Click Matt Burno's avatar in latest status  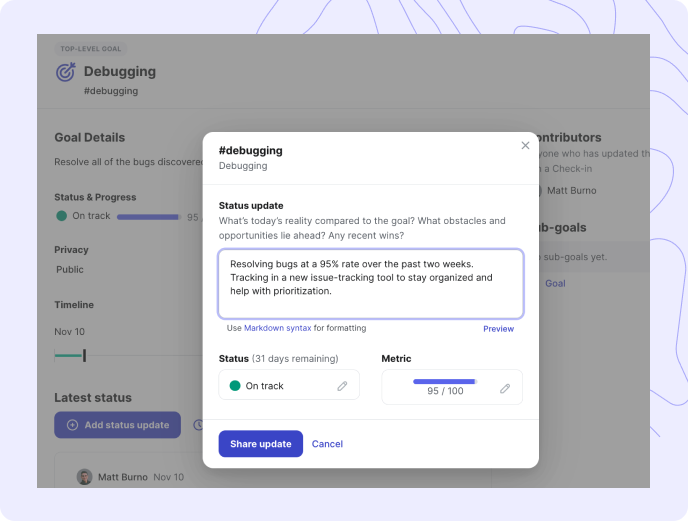pyautogui.click(x=85, y=477)
